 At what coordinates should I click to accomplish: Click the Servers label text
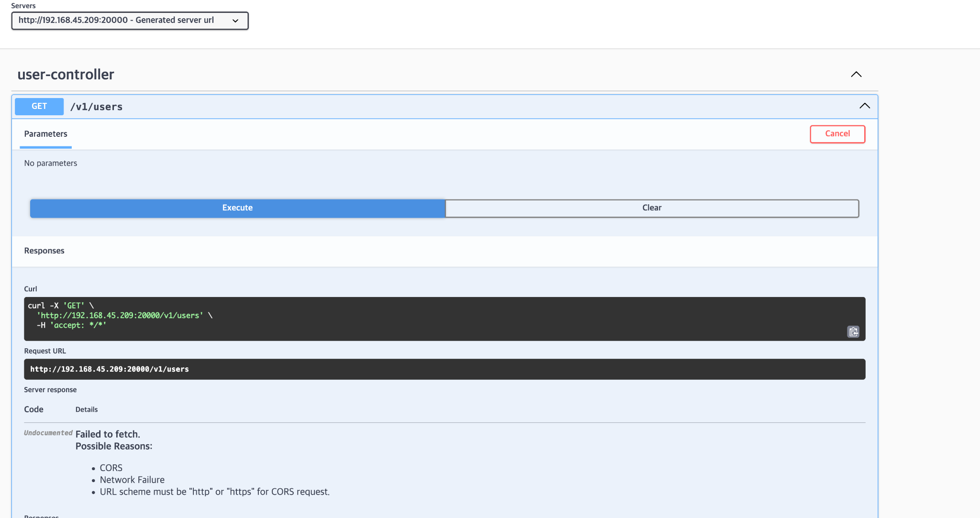pyautogui.click(x=23, y=6)
